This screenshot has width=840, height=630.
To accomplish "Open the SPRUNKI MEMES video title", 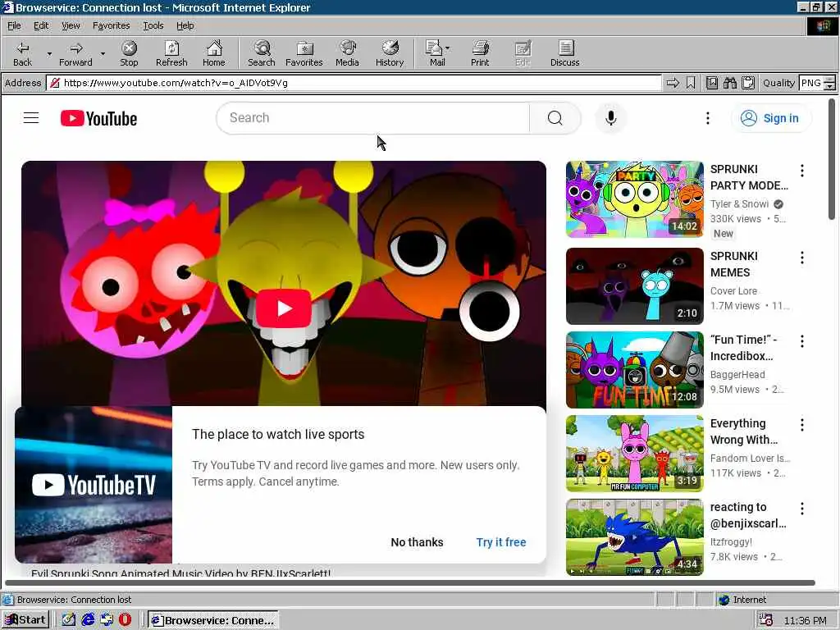I will click(734, 264).
